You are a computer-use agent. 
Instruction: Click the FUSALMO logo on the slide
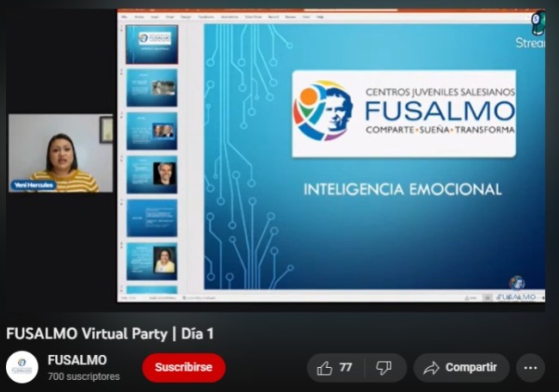403,113
